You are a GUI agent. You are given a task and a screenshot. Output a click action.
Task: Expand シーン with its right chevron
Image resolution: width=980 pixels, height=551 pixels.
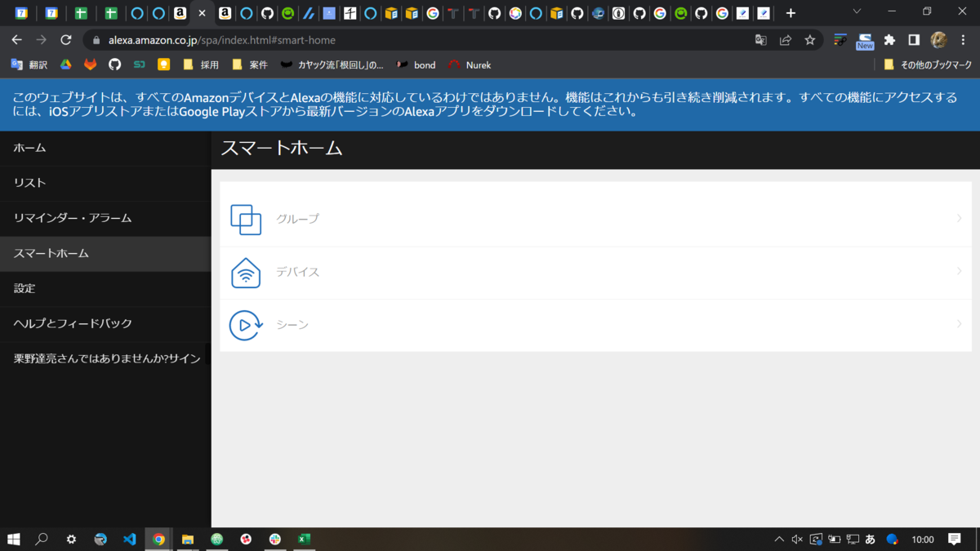pos(960,324)
